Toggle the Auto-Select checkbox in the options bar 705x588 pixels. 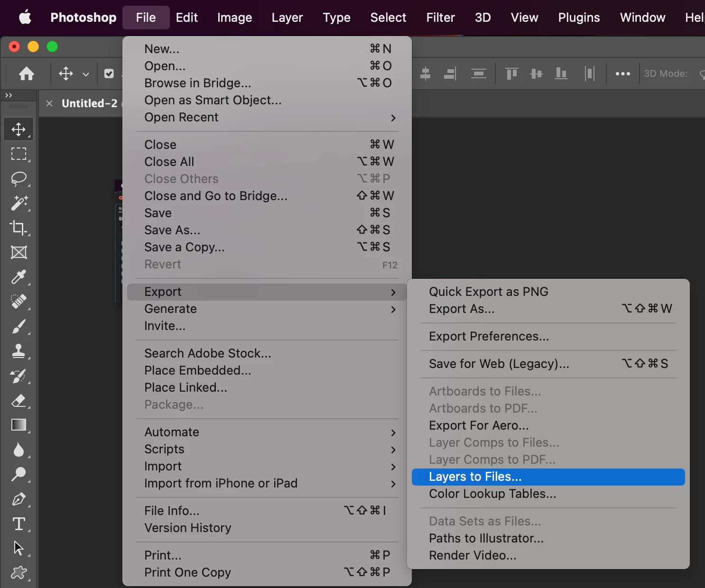pyautogui.click(x=109, y=73)
